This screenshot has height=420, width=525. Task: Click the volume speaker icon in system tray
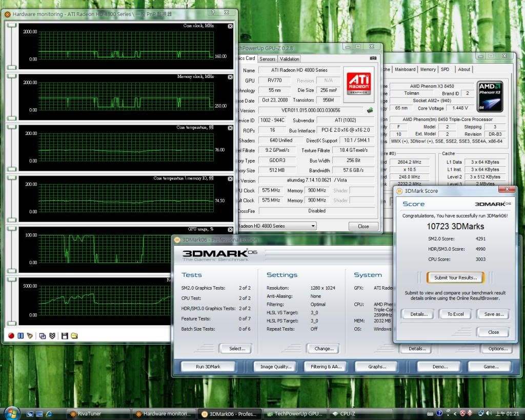(x=489, y=414)
